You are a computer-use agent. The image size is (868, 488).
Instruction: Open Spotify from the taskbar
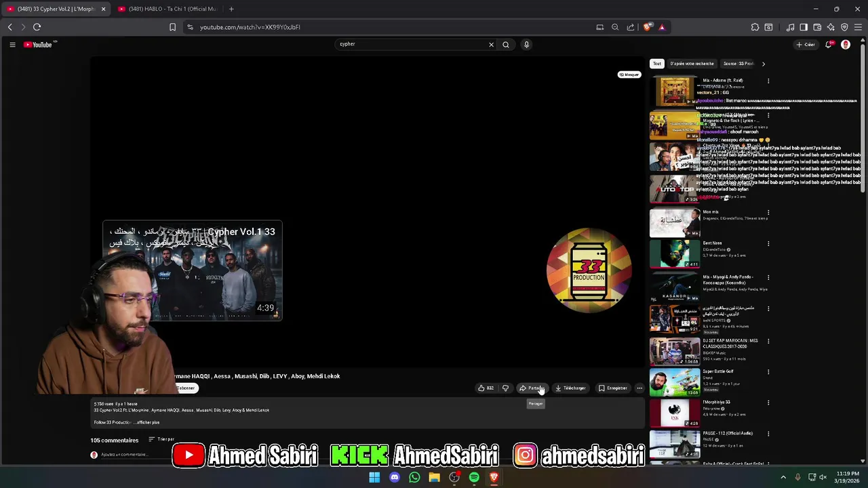474,477
